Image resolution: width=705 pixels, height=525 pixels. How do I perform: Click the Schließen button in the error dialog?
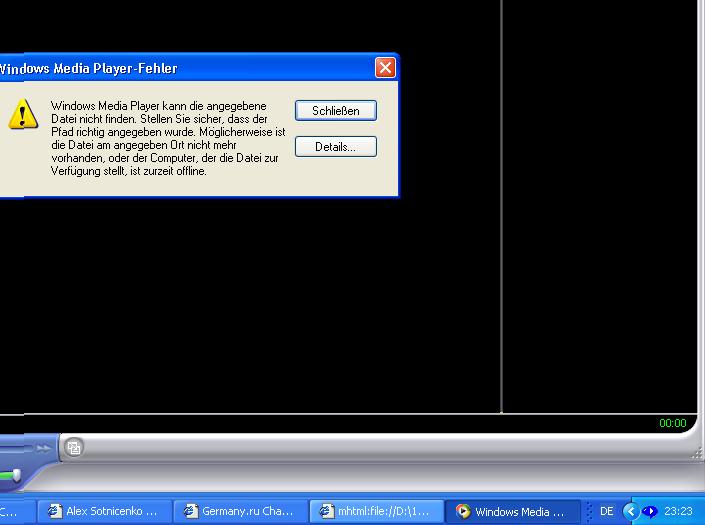click(x=335, y=111)
